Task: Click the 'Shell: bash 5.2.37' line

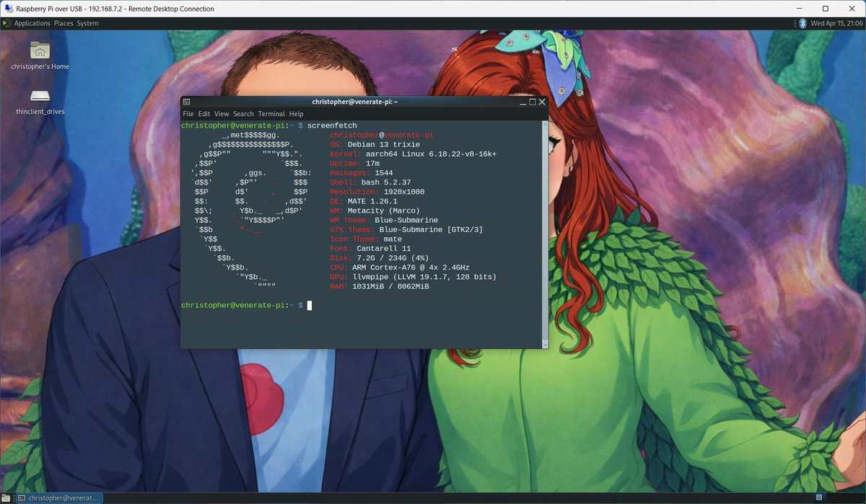Action: [370, 182]
